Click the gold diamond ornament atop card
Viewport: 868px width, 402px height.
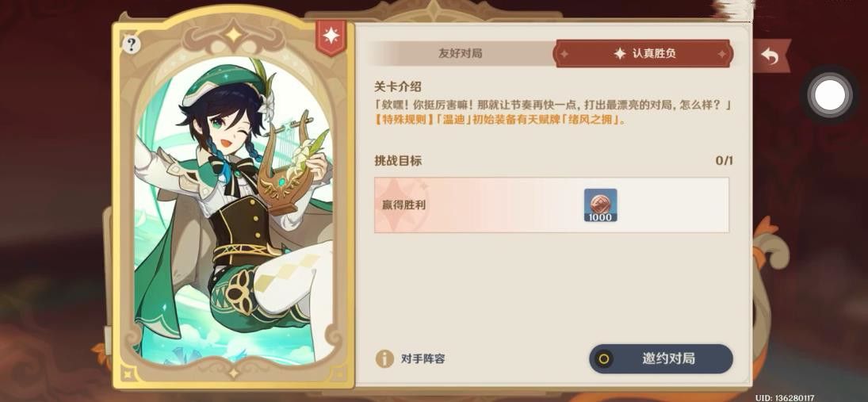point(234,35)
